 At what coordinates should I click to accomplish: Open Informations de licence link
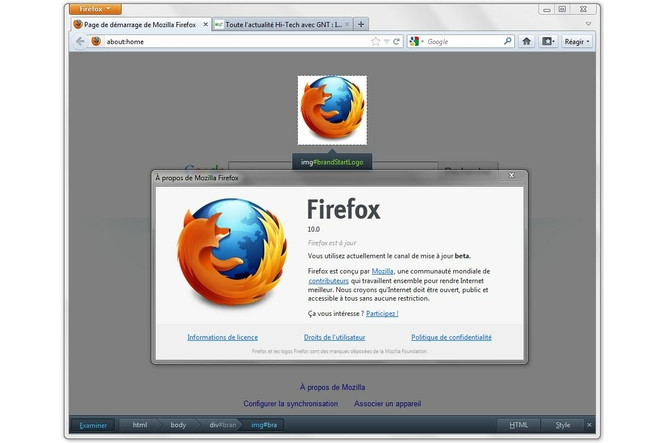pyautogui.click(x=223, y=338)
